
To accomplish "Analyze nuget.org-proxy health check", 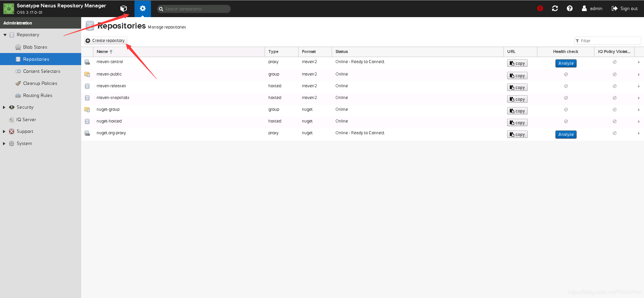I will coord(566,135).
